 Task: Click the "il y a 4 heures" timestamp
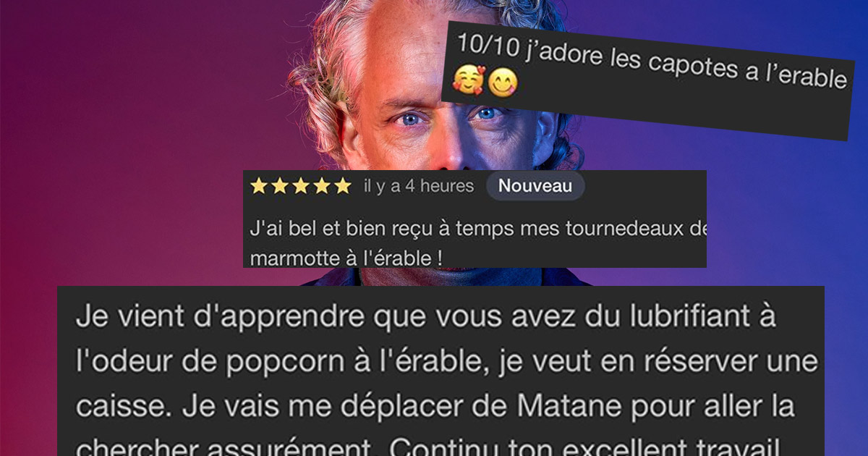[x=419, y=187]
